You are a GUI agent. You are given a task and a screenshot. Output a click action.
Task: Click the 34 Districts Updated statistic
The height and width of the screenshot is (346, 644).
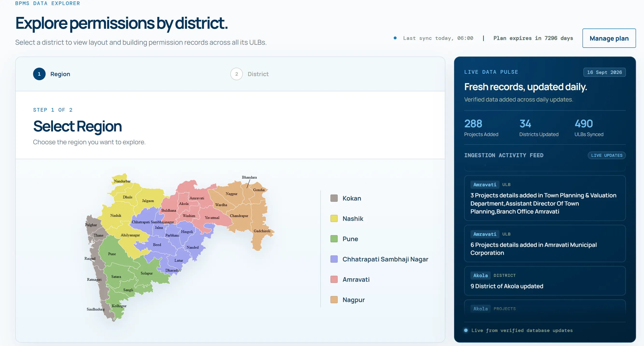(539, 128)
